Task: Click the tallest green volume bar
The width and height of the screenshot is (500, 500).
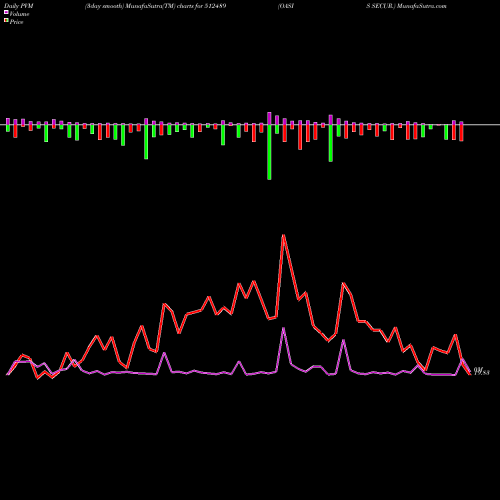Action: click(x=269, y=152)
